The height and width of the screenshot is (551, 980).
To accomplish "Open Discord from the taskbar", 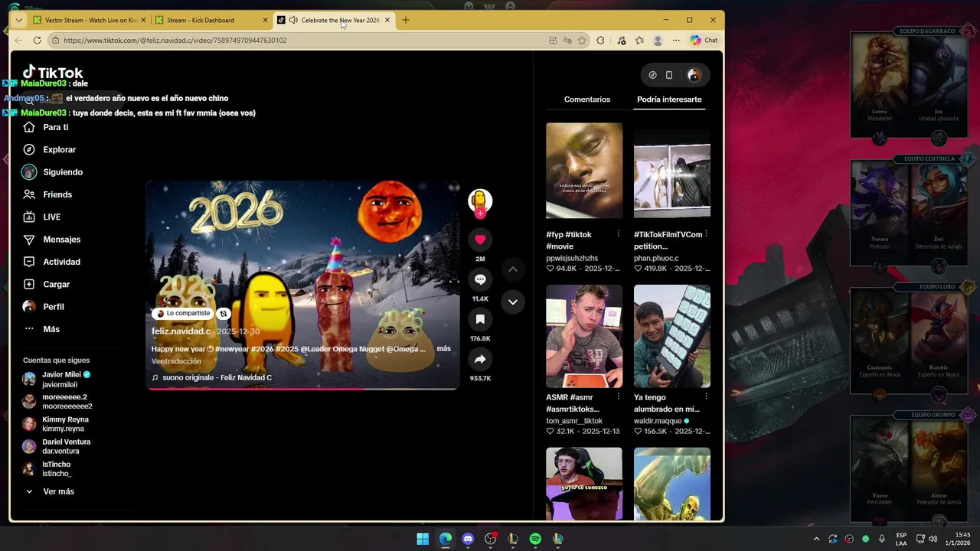I will [468, 539].
